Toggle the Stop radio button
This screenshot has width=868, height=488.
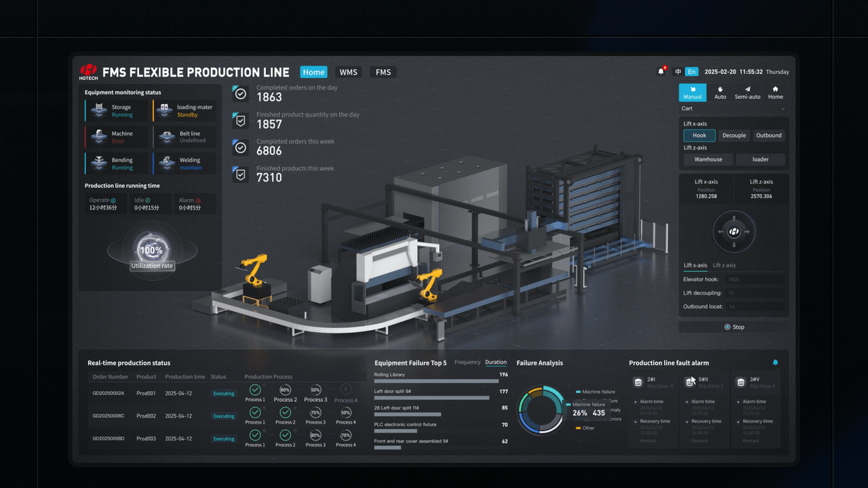click(728, 327)
